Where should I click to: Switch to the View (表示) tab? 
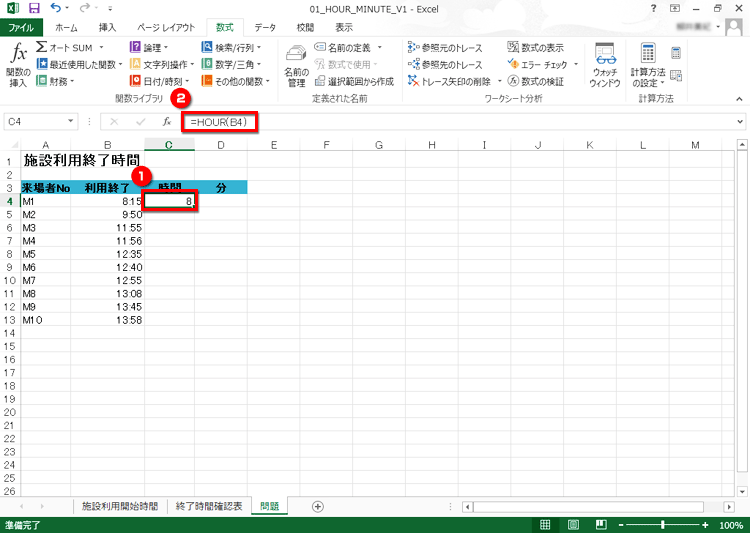click(344, 27)
